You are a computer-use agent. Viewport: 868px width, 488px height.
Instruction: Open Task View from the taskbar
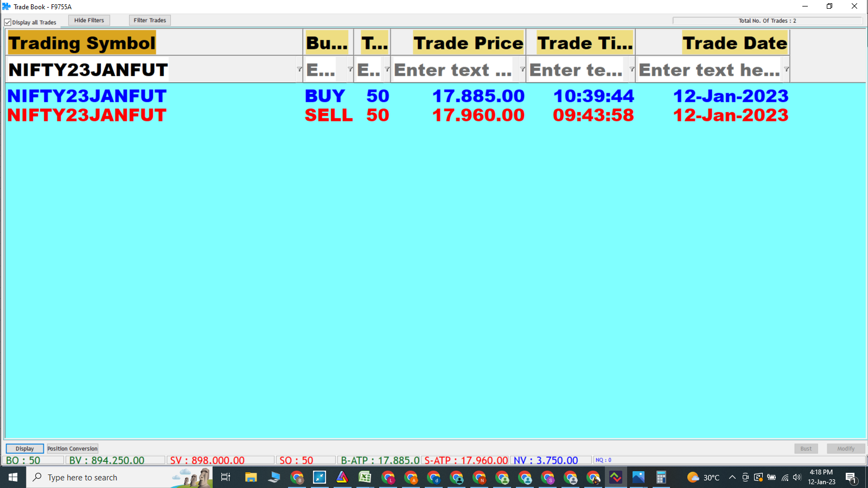[x=226, y=477]
